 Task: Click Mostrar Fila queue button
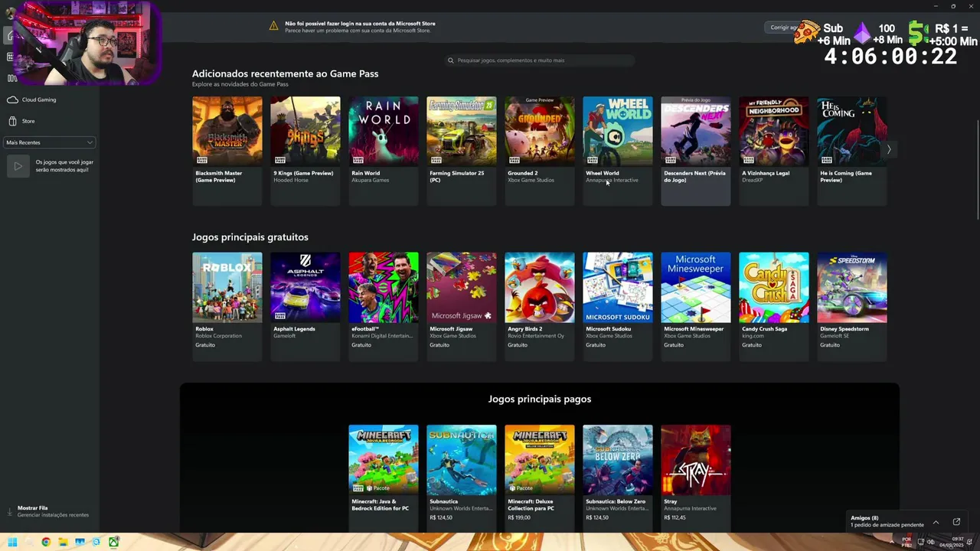pos(47,511)
